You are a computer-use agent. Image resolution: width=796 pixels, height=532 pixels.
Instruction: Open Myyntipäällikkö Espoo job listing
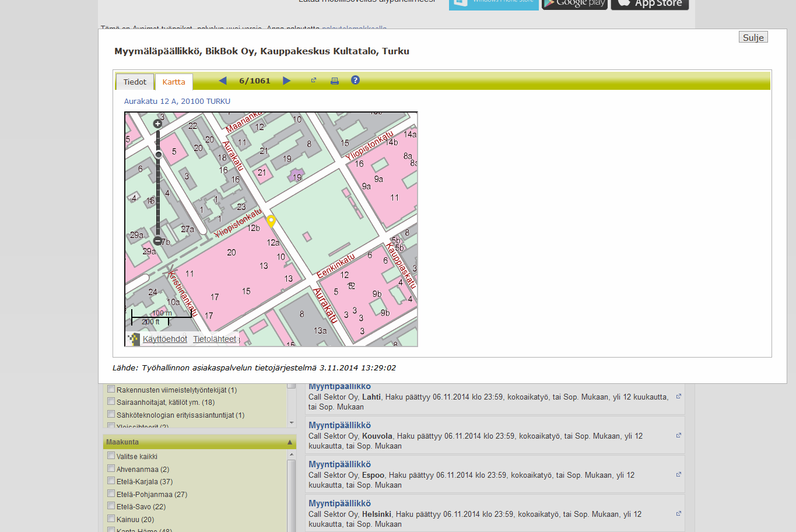339,464
